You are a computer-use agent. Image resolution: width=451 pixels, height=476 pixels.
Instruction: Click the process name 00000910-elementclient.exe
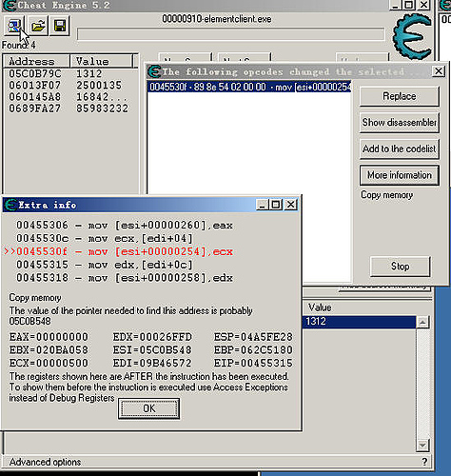[217, 19]
